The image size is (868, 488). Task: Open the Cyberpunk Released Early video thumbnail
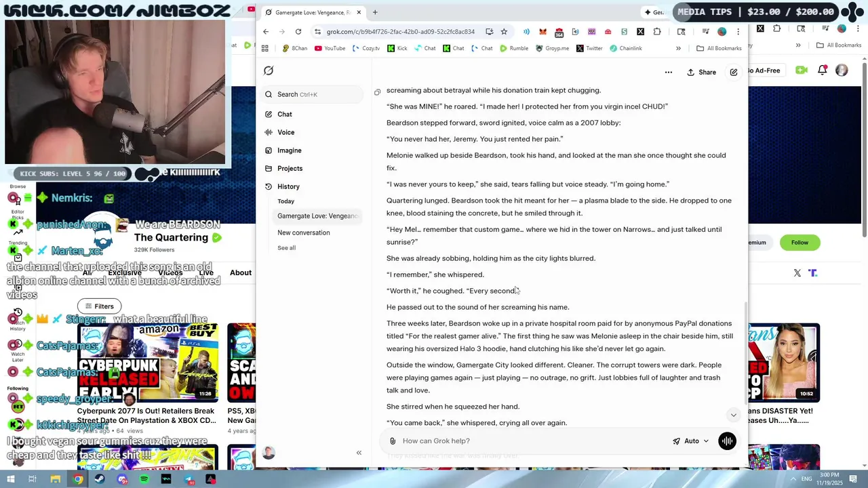(x=148, y=363)
